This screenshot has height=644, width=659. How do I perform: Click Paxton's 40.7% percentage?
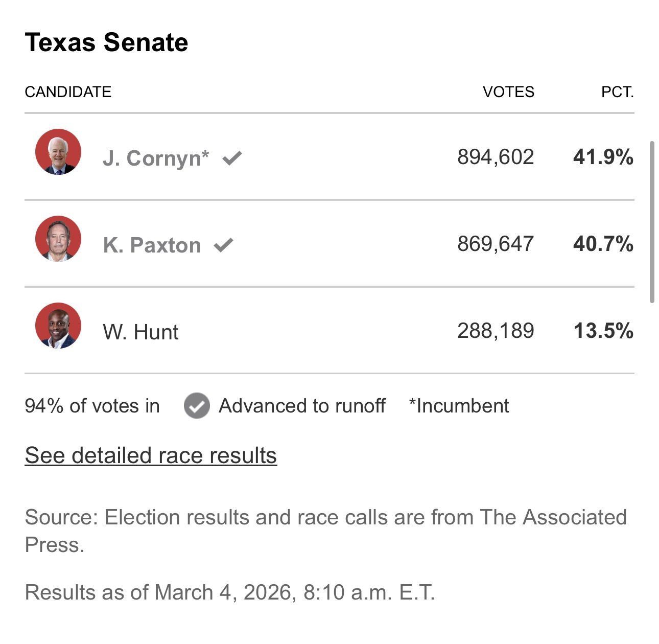click(603, 244)
